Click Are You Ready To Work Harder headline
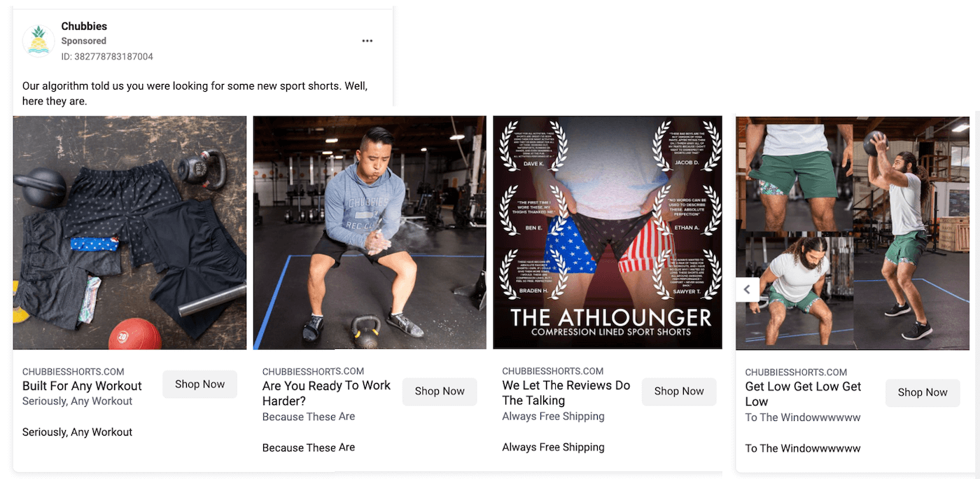This screenshot has height=479, width=980. pos(326,393)
